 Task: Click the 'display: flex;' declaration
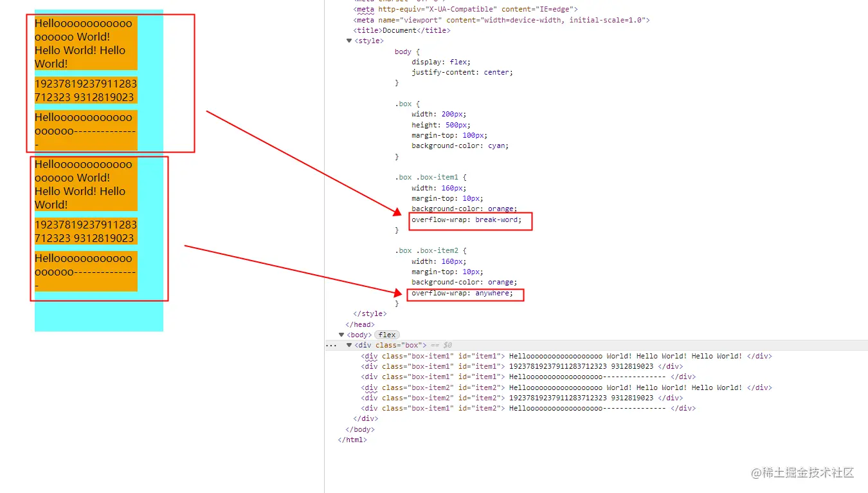pos(441,62)
